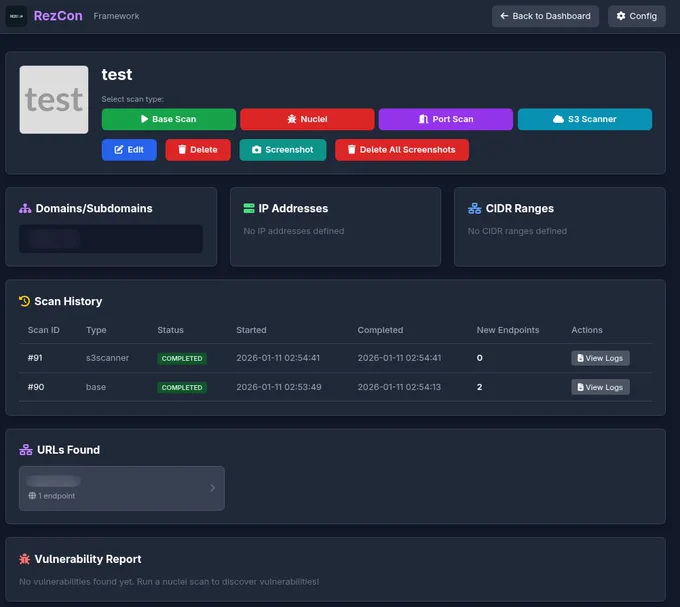View Logs for scan #91
The width and height of the screenshot is (680, 607).
[x=600, y=358]
